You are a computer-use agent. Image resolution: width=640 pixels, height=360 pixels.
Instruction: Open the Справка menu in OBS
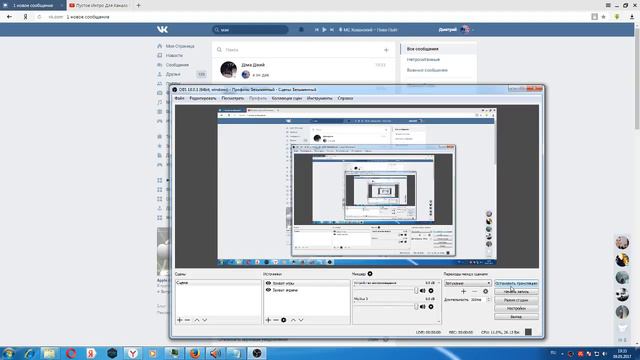pyautogui.click(x=345, y=98)
